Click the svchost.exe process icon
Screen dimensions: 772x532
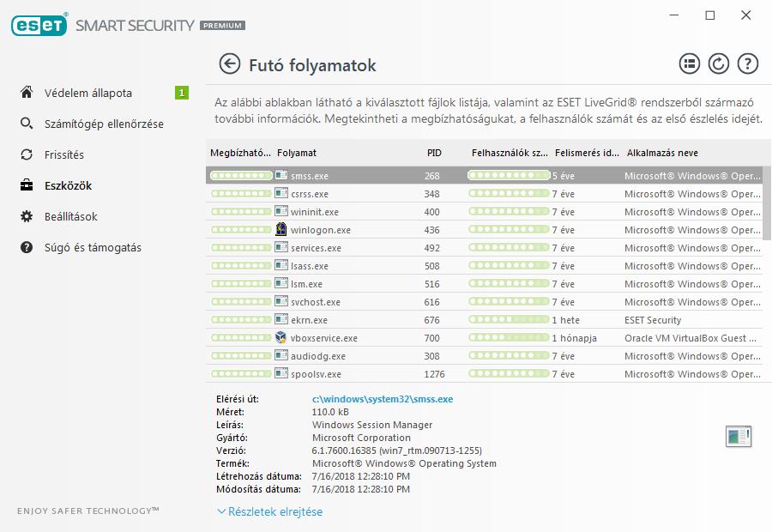tap(281, 301)
